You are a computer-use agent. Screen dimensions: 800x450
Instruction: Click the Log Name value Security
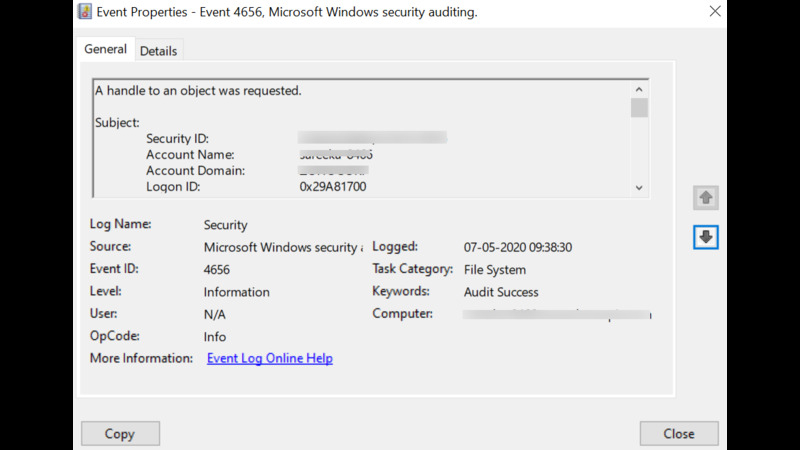(226, 225)
